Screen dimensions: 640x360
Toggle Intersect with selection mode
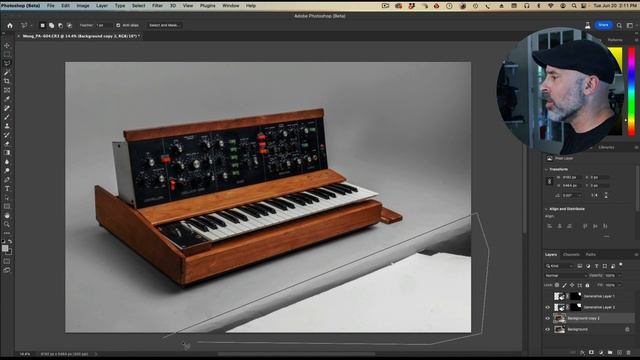tap(69, 25)
